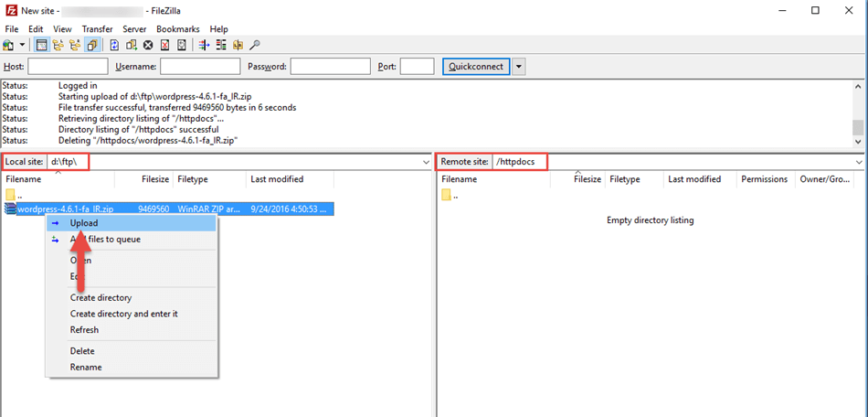868x417 pixels.
Task: Expand the Local site path dropdown
Action: [x=427, y=162]
